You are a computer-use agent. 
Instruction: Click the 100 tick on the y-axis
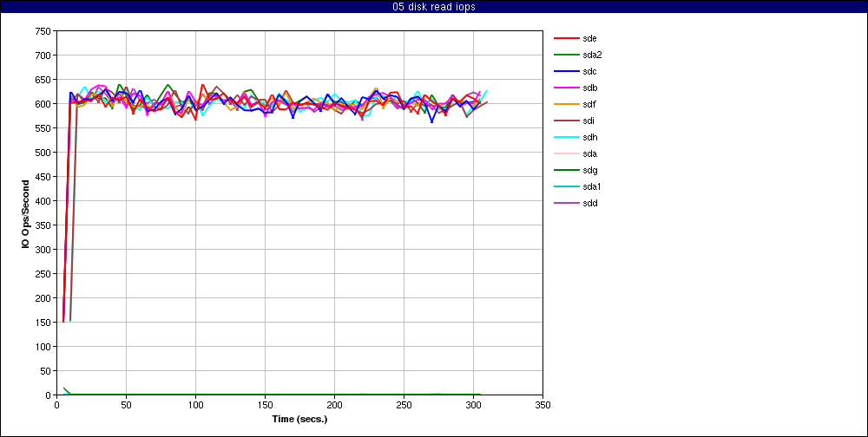tap(44, 347)
